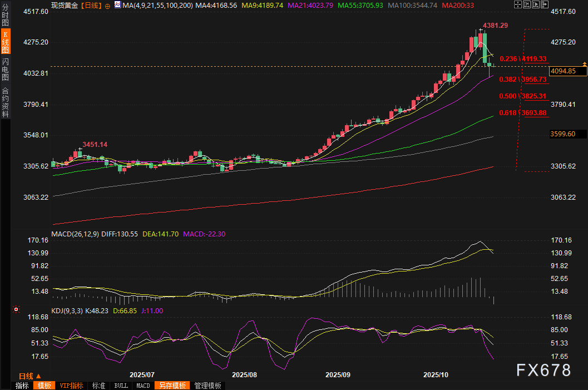Screen dimensions: 588x390
Task: Click the MA indicator chart icon
Action: point(116,4)
